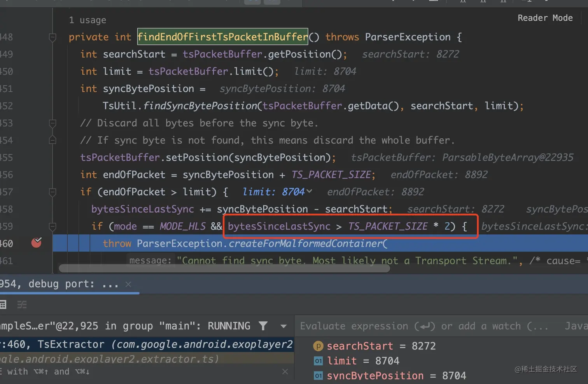The image size is (588, 384).
Task: Click the inline 'searchStart: 8272' hint on line 449
Action: 411,54
